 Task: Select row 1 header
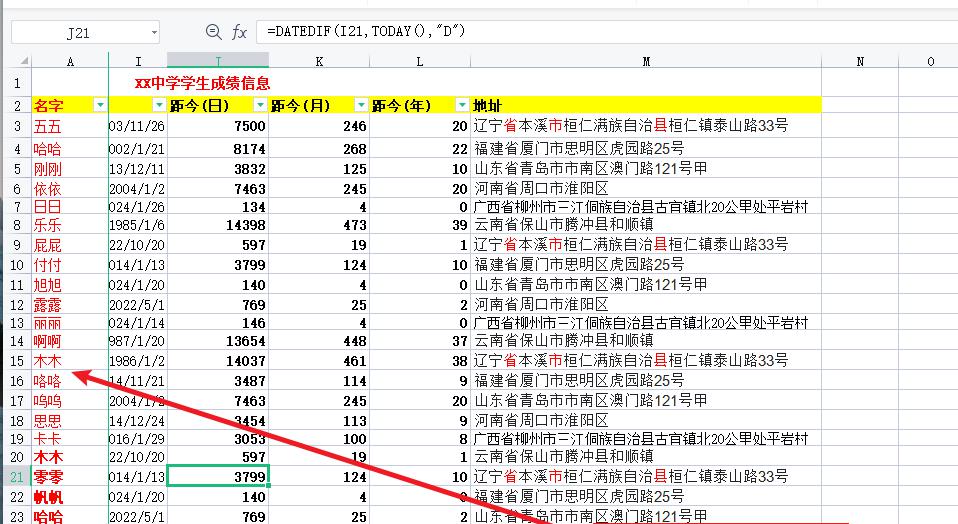(x=17, y=82)
